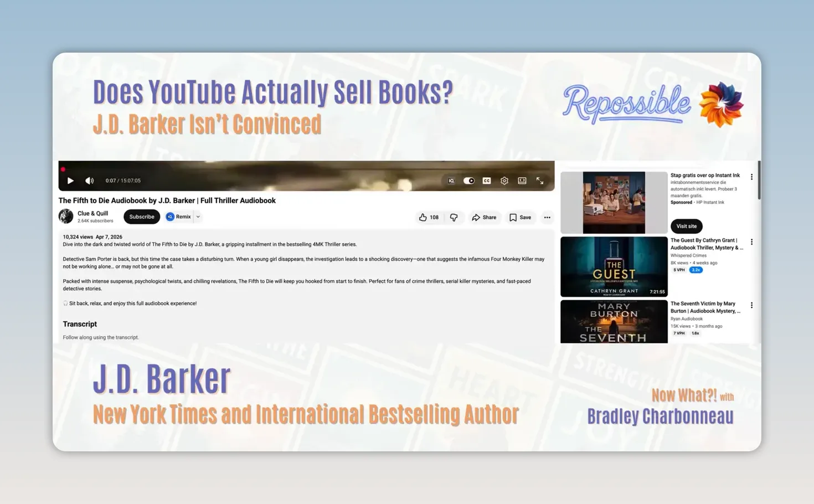Click the Transcript heading
This screenshot has width=814, height=504.
point(80,324)
